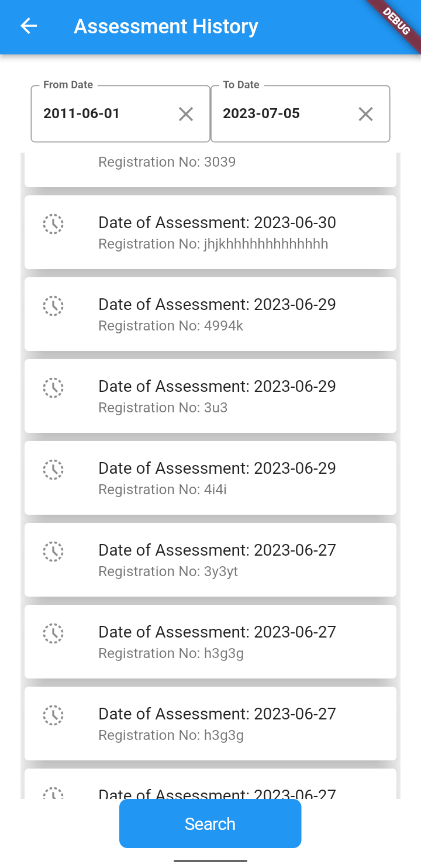
Task: Go back using the arrow icon
Action: click(x=29, y=26)
